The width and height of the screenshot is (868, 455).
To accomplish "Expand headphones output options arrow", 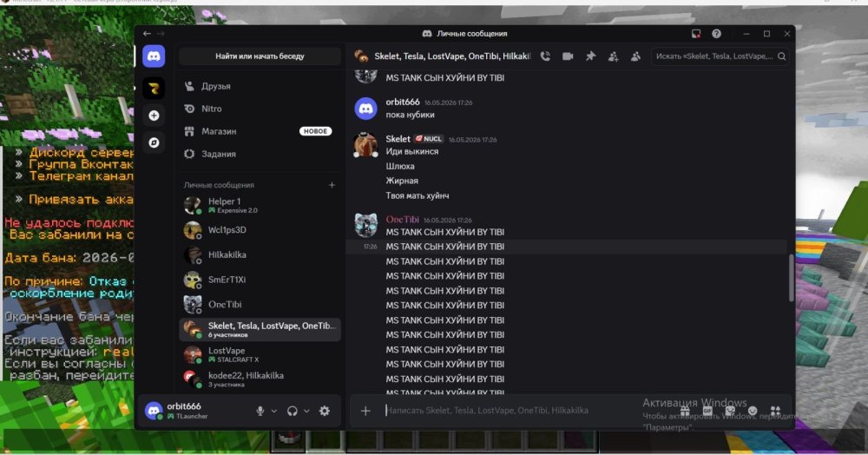I will click(306, 411).
